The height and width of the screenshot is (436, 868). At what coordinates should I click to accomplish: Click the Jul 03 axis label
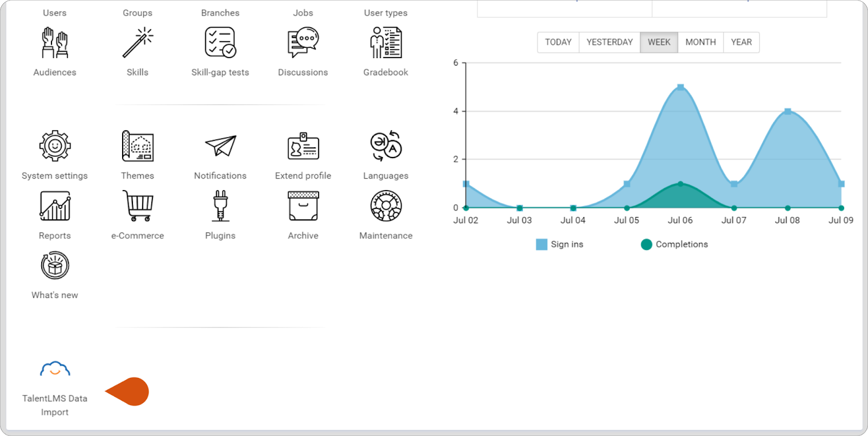click(x=519, y=220)
